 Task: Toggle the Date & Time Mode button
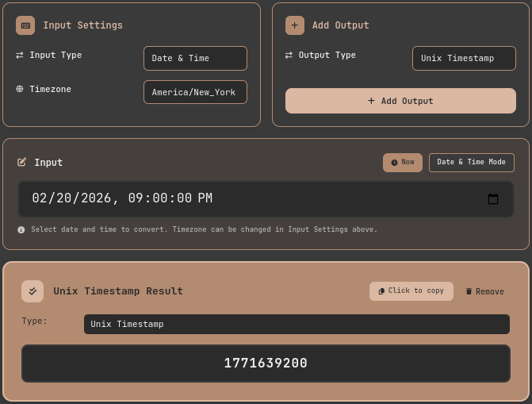[472, 163]
